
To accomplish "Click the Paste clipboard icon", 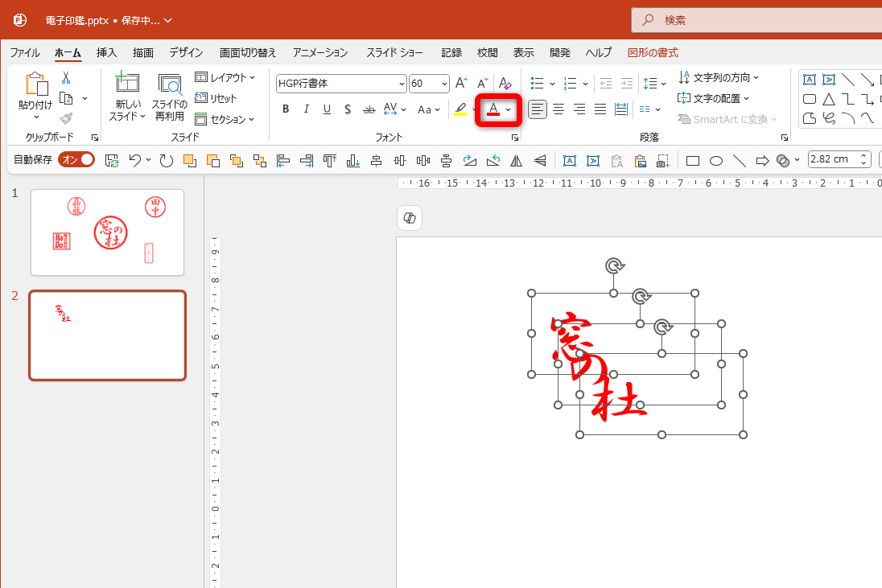I will pyautogui.click(x=35, y=84).
